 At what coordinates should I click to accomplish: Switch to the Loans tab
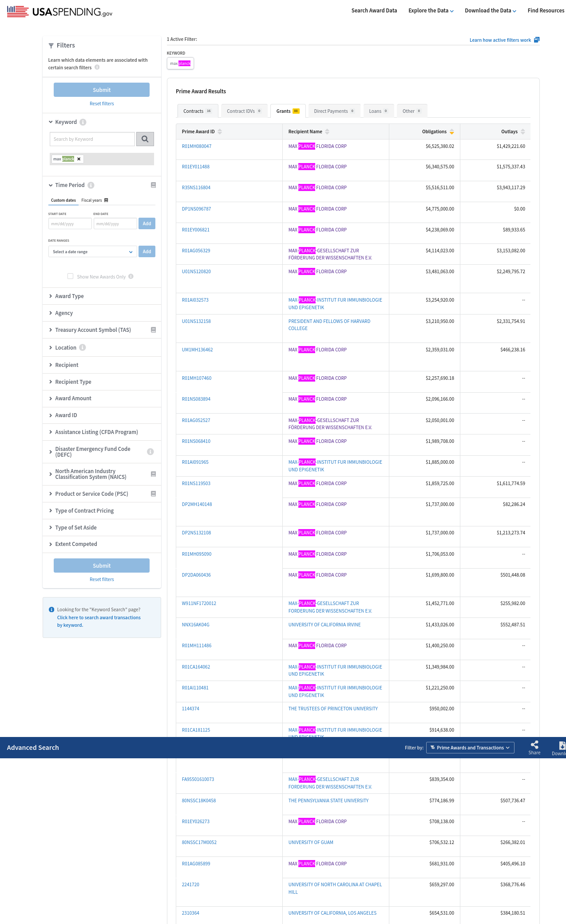pyautogui.click(x=379, y=111)
